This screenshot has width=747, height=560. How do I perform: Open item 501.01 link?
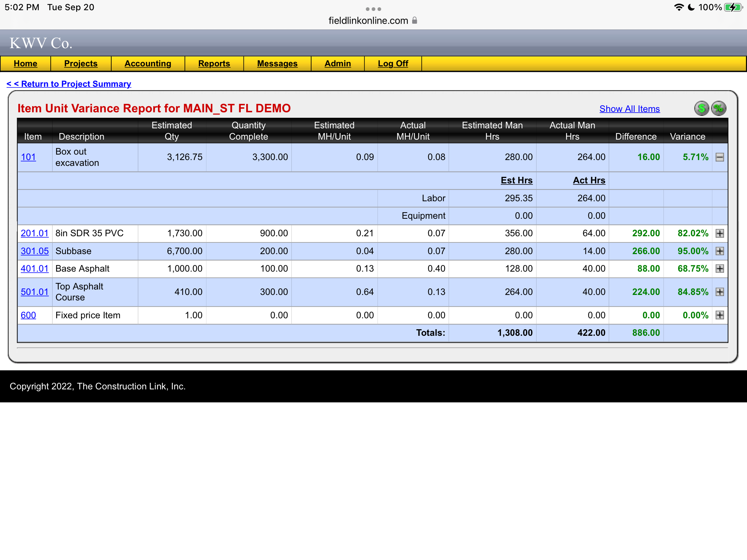tap(35, 292)
